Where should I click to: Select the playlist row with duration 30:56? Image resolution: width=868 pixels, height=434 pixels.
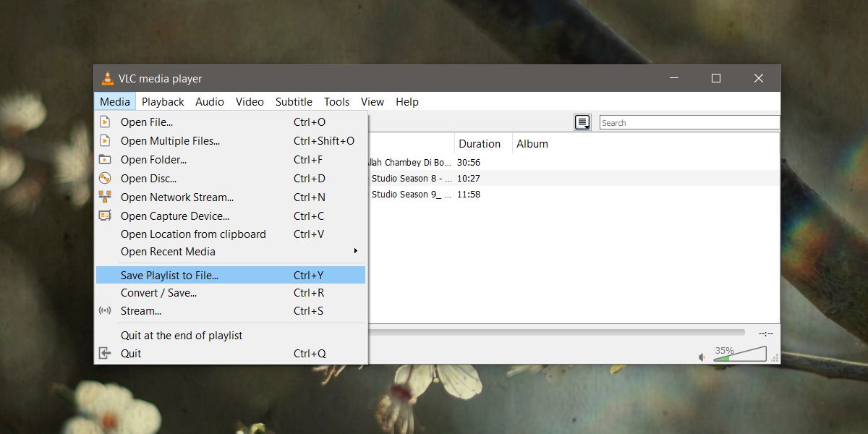[574, 162]
